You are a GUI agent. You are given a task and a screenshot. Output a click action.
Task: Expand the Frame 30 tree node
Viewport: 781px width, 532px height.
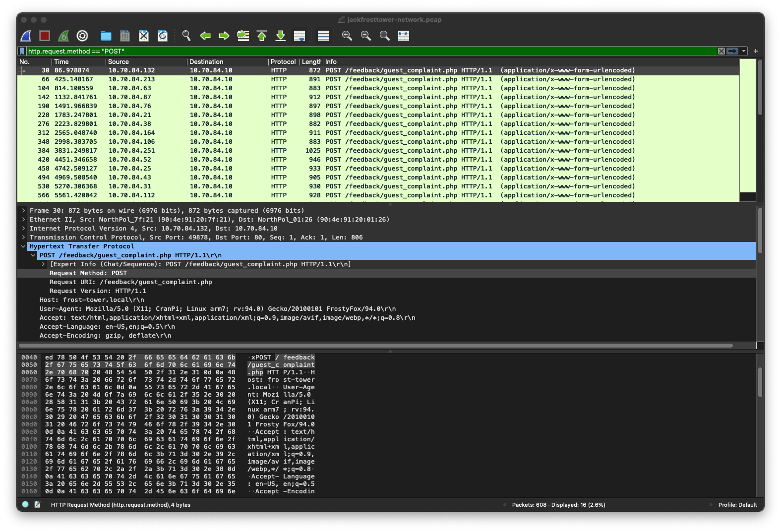[x=23, y=211]
